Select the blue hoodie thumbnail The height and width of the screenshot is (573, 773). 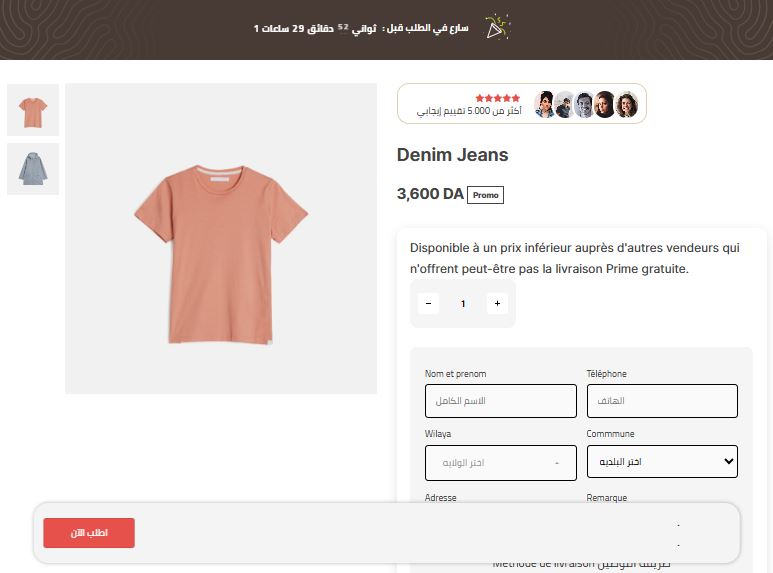click(33, 169)
